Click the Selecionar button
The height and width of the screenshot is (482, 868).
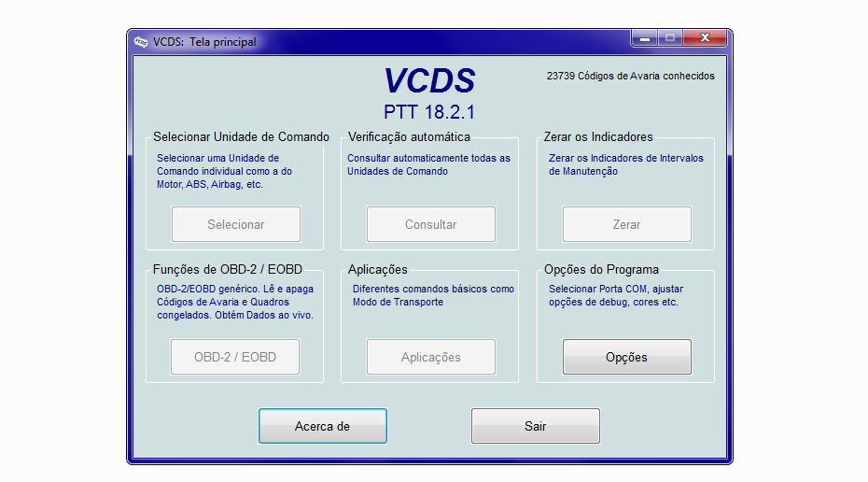(236, 224)
